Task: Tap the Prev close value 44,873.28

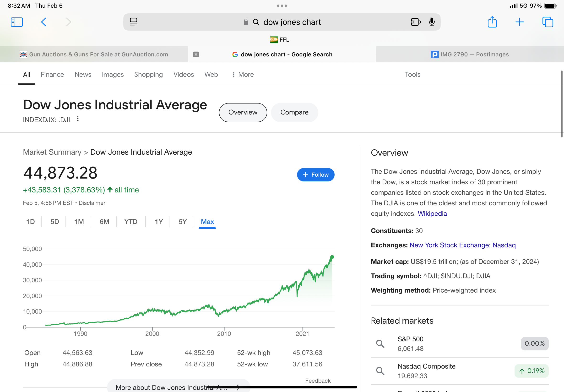Action: tap(199, 364)
